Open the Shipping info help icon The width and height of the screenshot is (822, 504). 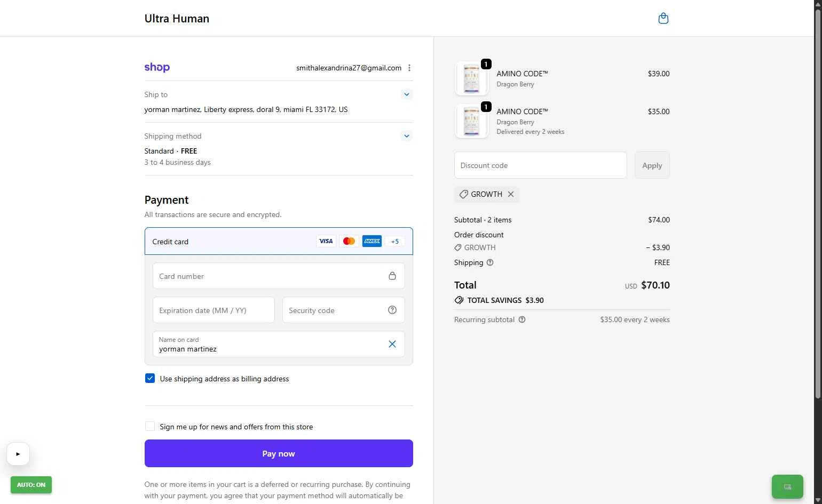(x=490, y=262)
